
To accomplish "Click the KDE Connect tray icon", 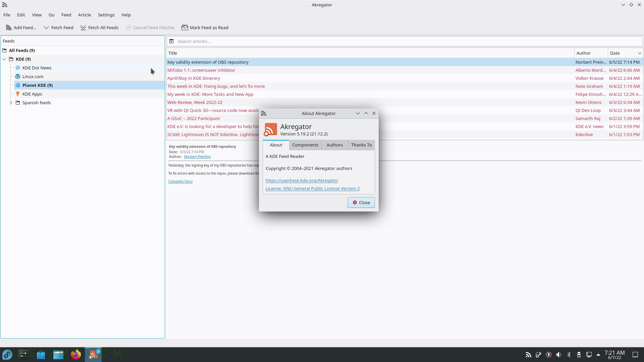I will coord(538,355).
